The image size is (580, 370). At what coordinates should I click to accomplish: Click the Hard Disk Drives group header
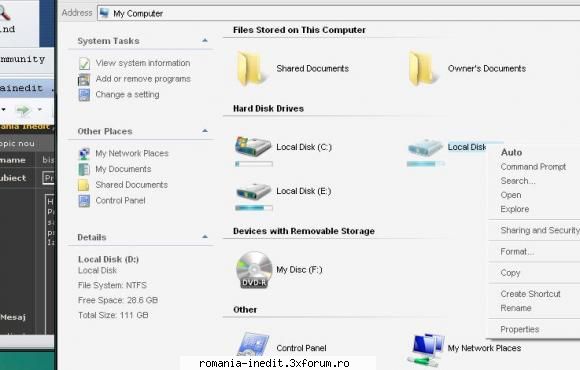tap(268, 108)
